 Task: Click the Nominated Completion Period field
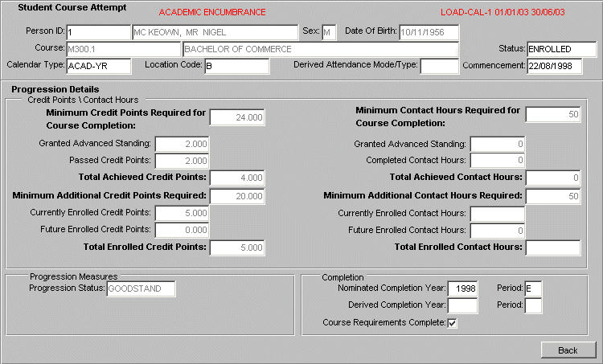(533, 288)
